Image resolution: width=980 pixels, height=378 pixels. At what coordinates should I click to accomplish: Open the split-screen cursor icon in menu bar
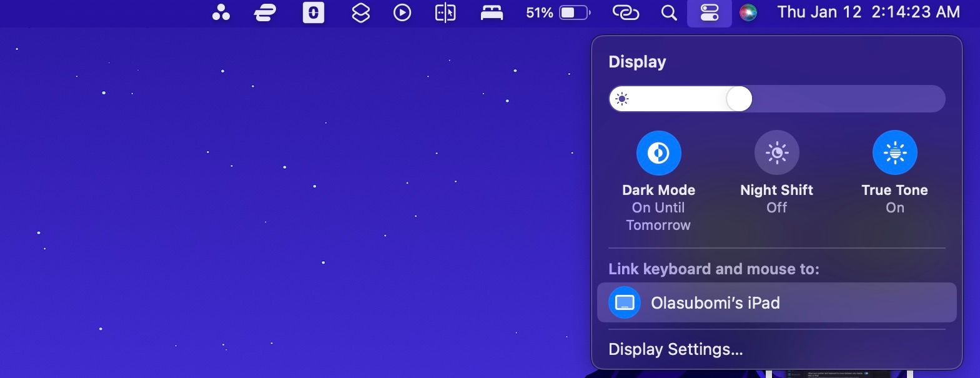(x=445, y=12)
